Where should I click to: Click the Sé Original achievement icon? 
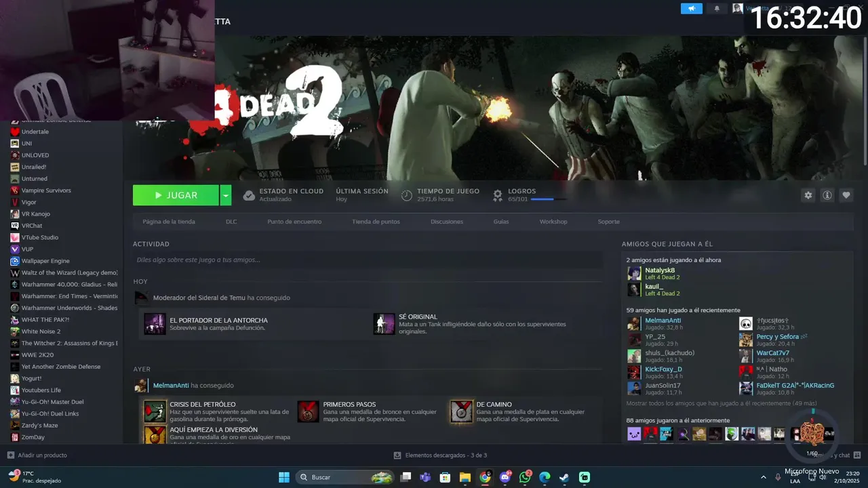coord(384,324)
